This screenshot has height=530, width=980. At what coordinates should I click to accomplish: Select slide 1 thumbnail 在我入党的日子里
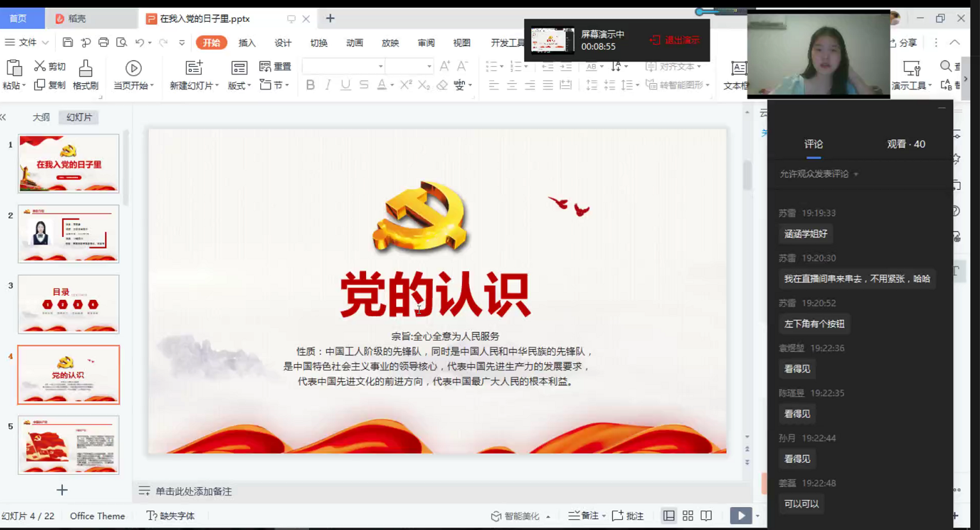click(x=69, y=163)
